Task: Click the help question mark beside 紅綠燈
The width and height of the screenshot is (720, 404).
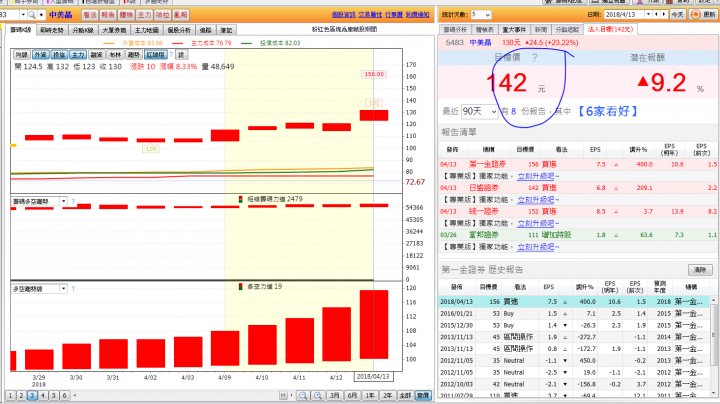Action: [171, 54]
